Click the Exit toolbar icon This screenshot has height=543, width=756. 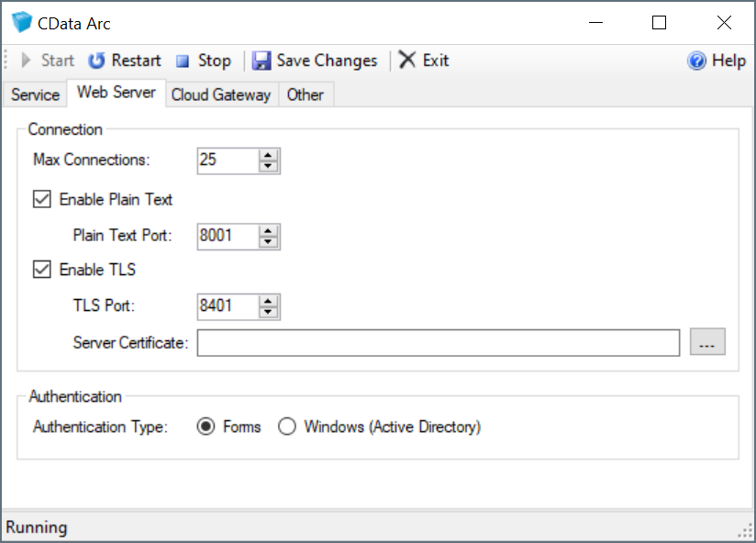click(x=407, y=61)
